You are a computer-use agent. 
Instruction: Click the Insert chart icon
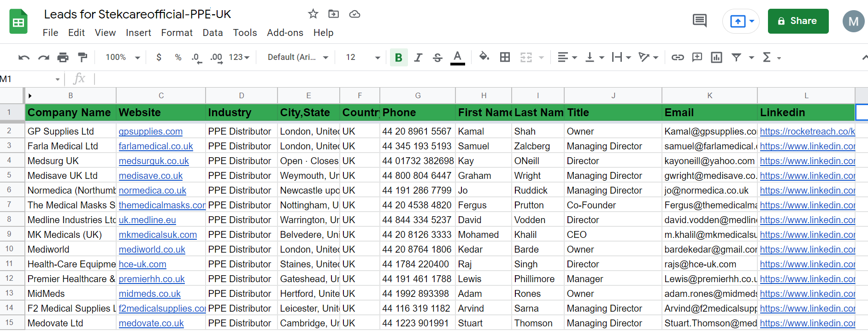[716, 57]
